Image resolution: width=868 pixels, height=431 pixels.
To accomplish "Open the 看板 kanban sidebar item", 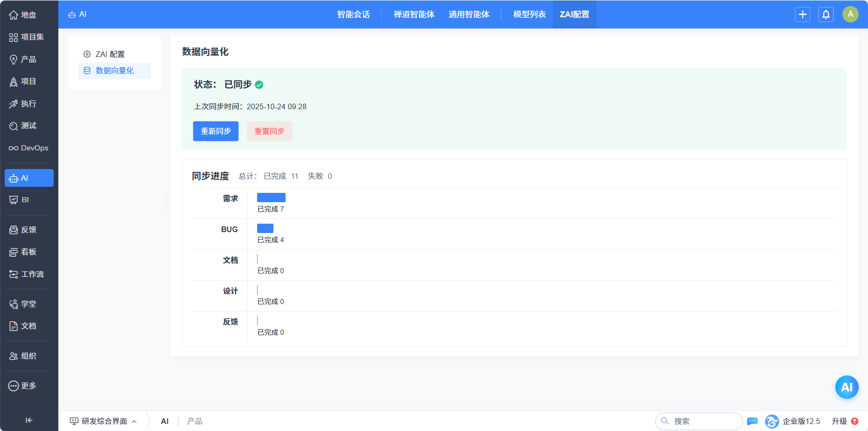I will coord(29,252).
